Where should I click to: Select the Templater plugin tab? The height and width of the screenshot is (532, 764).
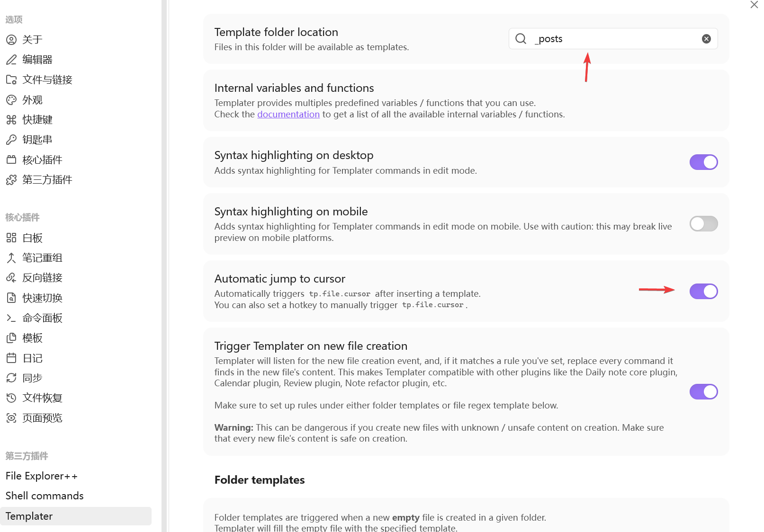tap(29, 516)
